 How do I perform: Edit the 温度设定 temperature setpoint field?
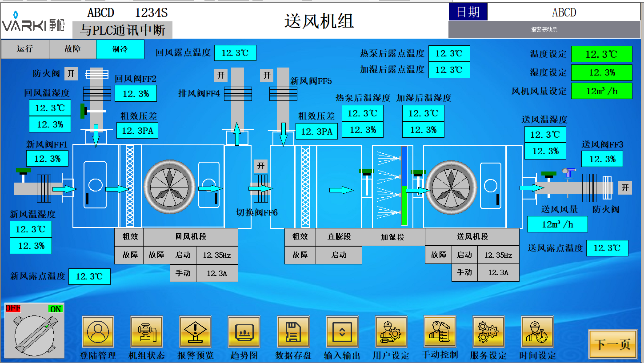tap(601, 55)
